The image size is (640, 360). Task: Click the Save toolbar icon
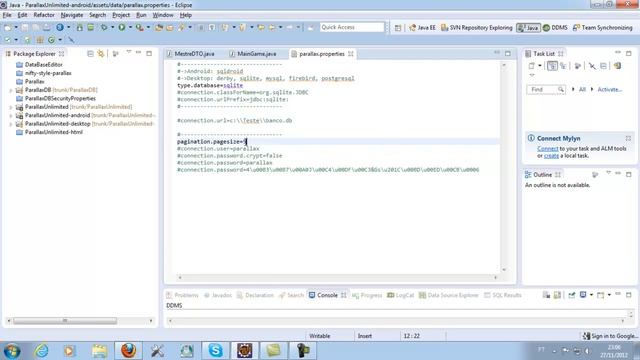pos(25,28)
